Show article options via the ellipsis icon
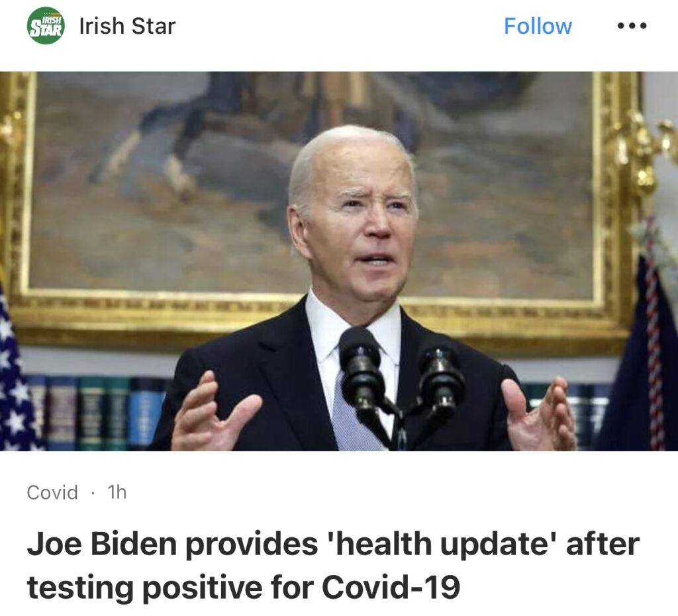The width and height of the screenshot is (678, 616). click(x=632, y=26)
